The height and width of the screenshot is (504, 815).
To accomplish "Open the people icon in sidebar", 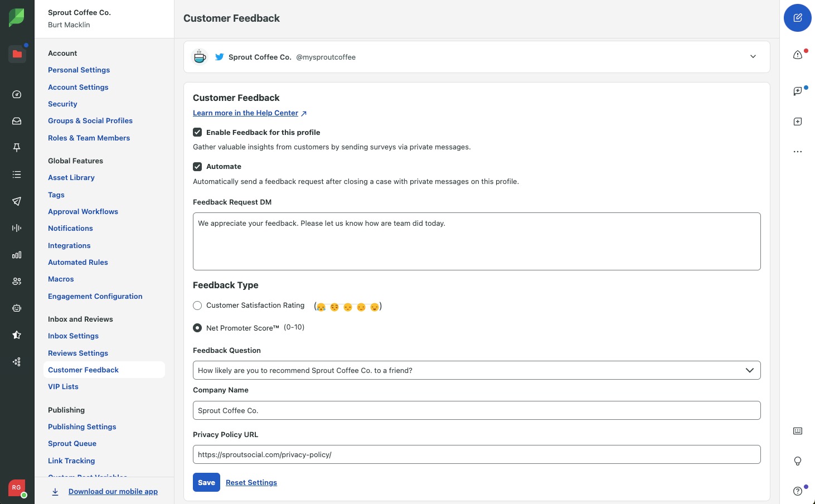I will pos(17,282).
